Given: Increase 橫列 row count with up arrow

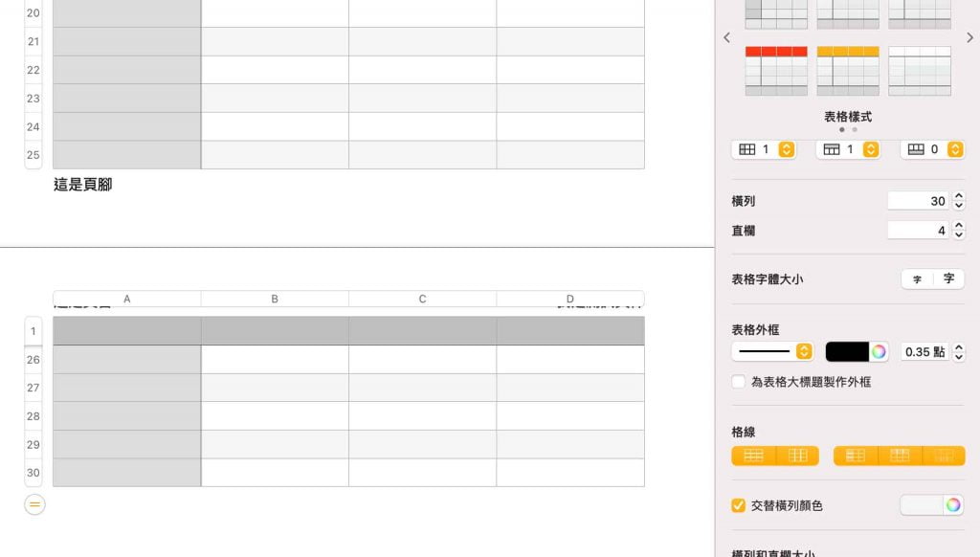Looking at the screenshot, I should (959, 196).
